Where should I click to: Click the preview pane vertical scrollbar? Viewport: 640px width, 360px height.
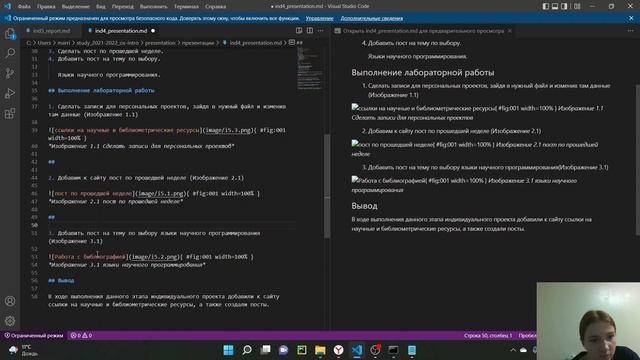pos(637,160)
